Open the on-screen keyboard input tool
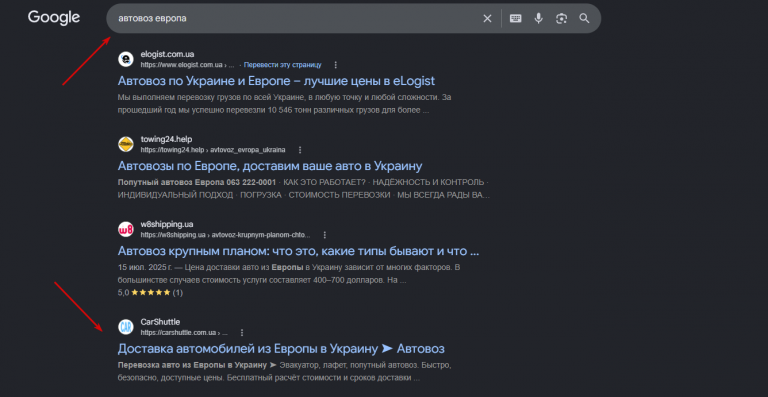Viewport: 768px width, 397px height. (x=515, y=19)
